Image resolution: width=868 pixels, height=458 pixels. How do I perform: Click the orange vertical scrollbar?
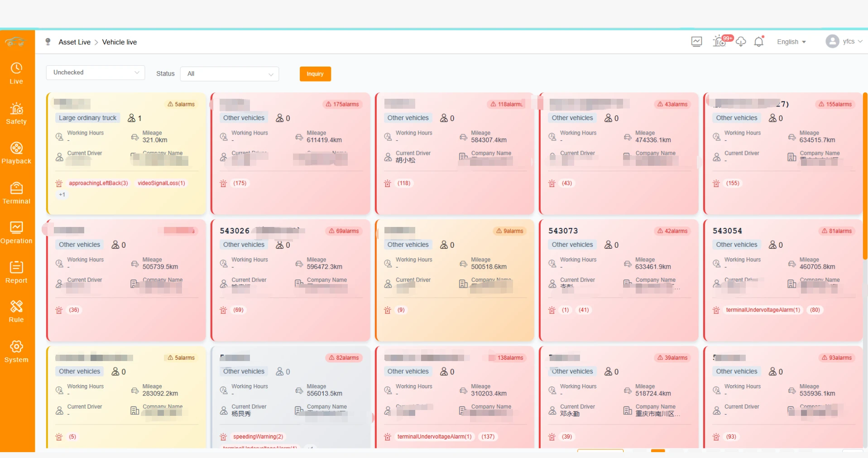865,177
